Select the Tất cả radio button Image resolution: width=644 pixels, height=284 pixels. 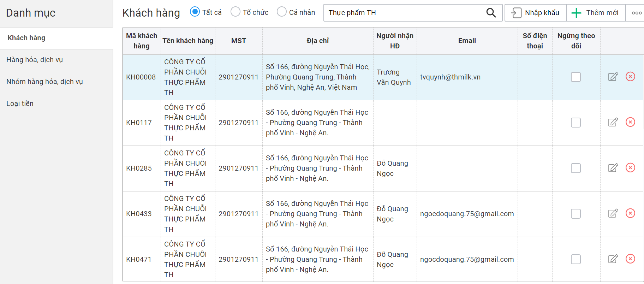(195, 12)
